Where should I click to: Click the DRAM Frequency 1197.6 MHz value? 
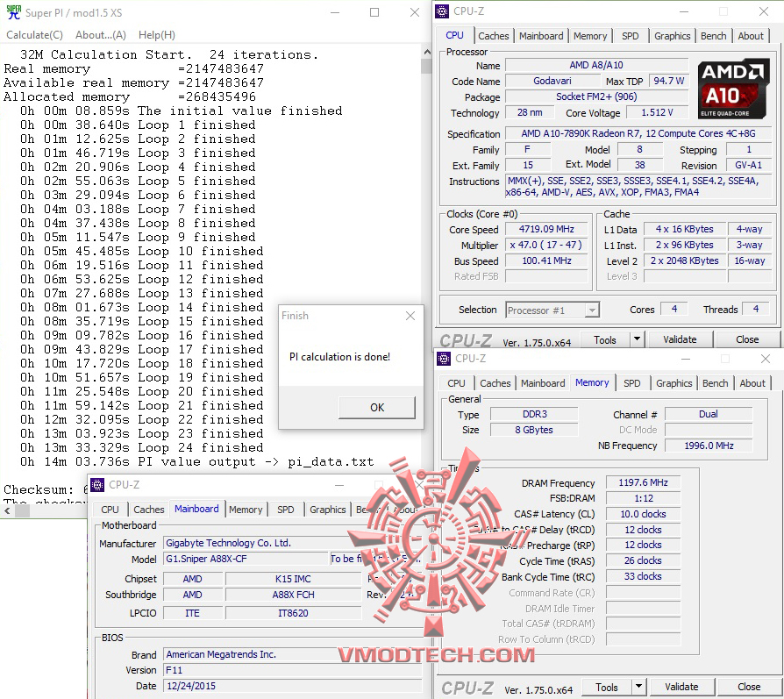[643, 482]
